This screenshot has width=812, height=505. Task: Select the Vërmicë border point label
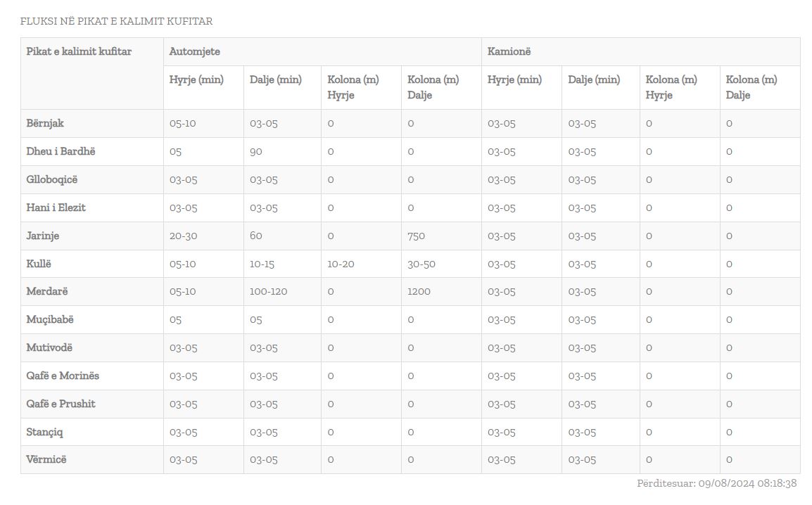click(46, 459)
